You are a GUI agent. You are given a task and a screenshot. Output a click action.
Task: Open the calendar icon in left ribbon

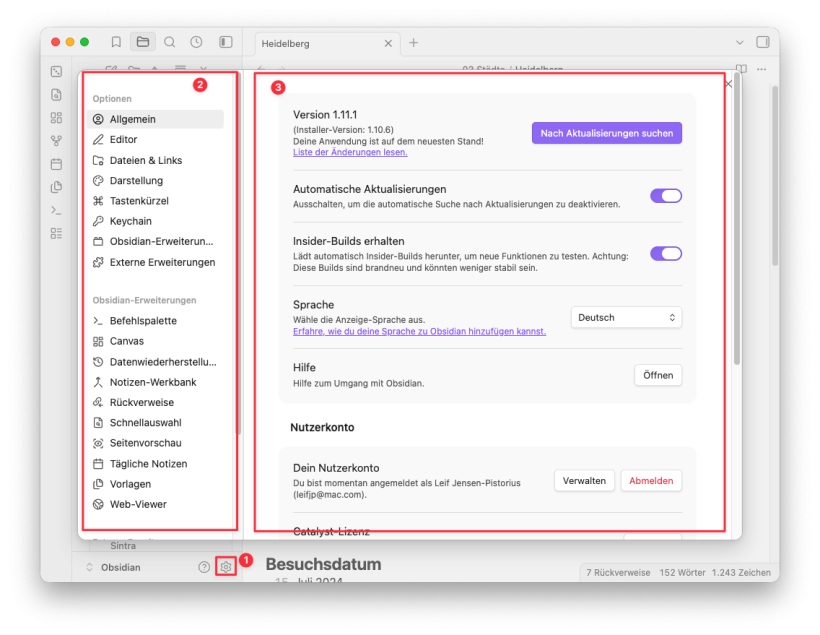pyautogui.click(x=56, y=164)
